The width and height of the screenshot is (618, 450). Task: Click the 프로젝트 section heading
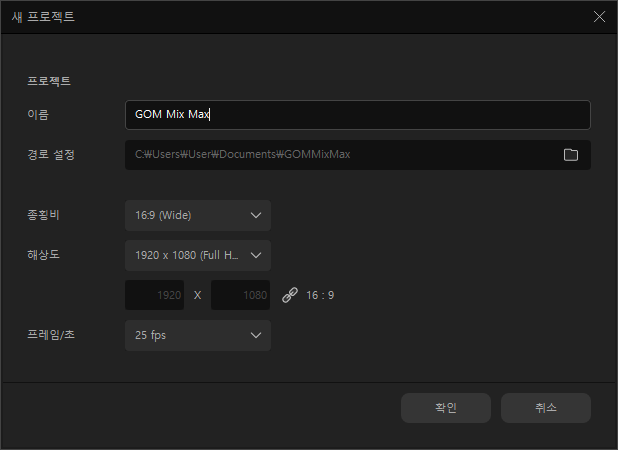(x=48, y=81)
